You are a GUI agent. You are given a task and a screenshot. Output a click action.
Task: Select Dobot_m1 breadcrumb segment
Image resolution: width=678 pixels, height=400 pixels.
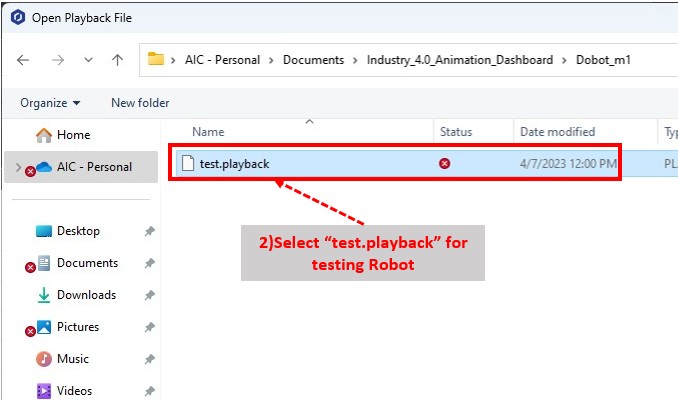click(x=603, y=60)
